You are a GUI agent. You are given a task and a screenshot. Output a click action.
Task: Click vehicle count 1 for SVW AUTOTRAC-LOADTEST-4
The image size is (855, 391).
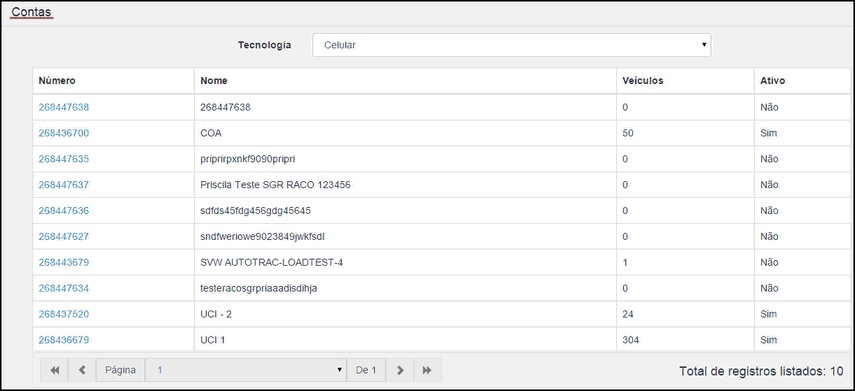[x=625, y=262]
